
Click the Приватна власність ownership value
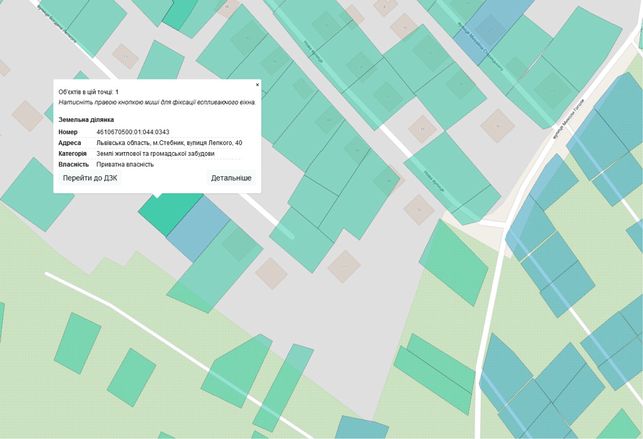[x=125, y=164]
